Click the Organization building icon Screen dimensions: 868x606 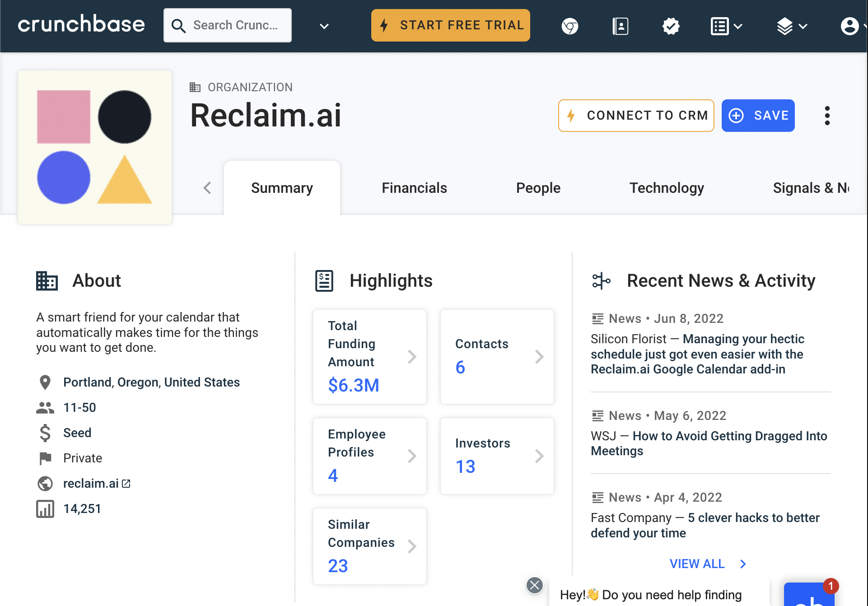(195, 87)
